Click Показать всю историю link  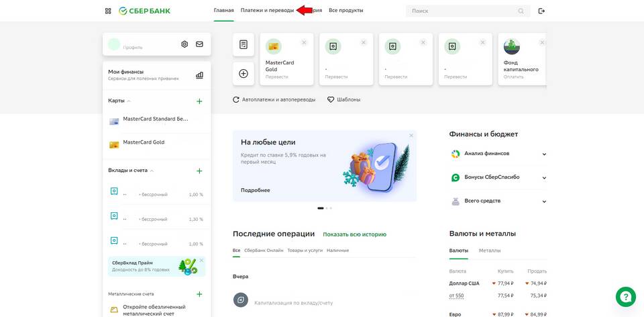tap(354, 234)
